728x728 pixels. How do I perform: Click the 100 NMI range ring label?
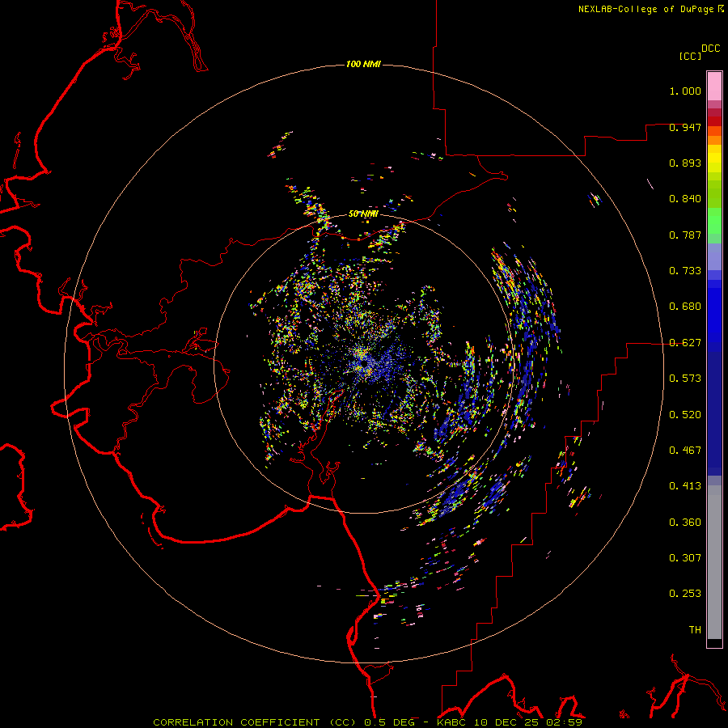[x=363, y=64]
